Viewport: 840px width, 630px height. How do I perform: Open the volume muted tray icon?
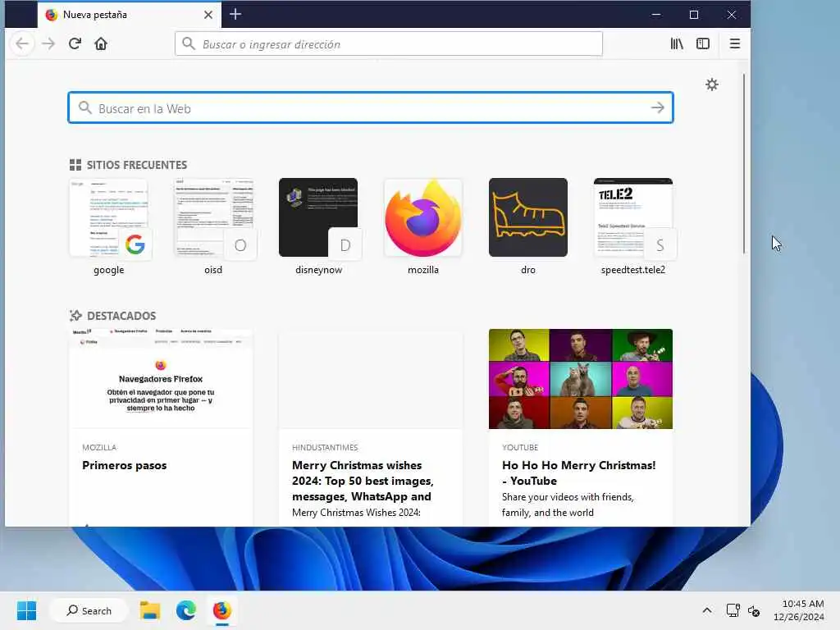click(754, 610)
